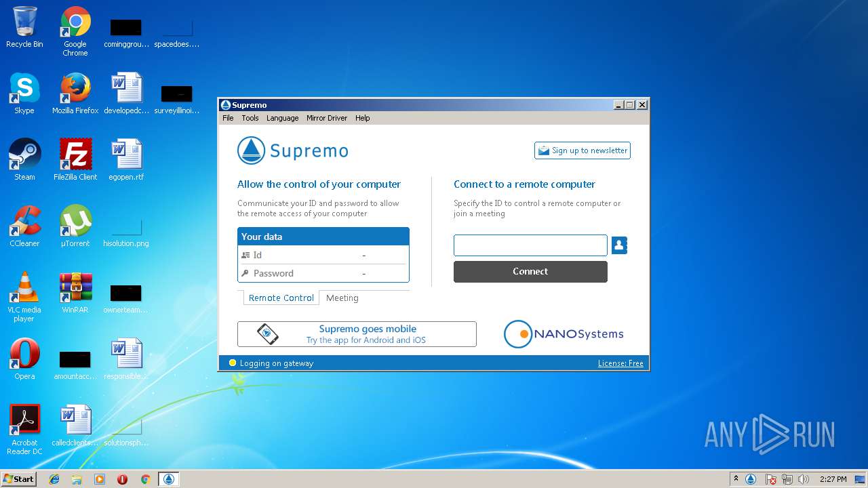Screen dimensions: 868x488
Task: Click the Supremo system tray icon
Action: click(x=751, y=479)
